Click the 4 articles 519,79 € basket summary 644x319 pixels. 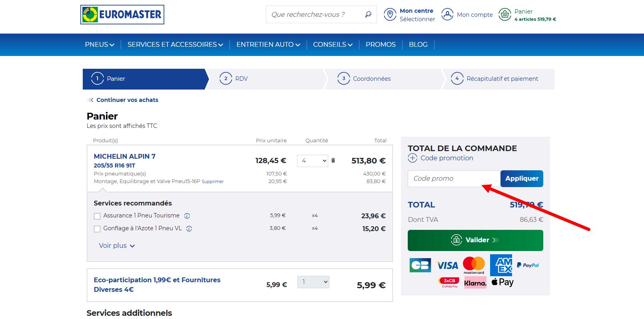(x=535, y=19)
